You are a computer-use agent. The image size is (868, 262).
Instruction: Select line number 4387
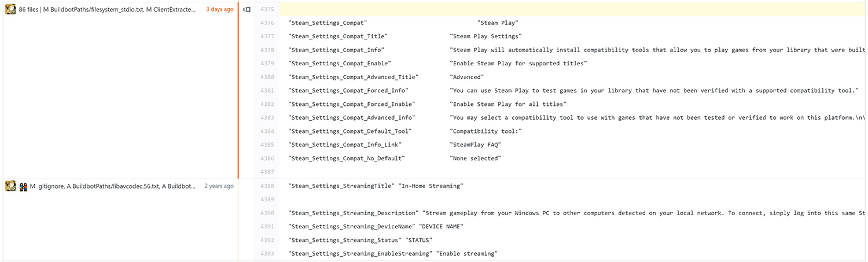(x=267, y=172)
